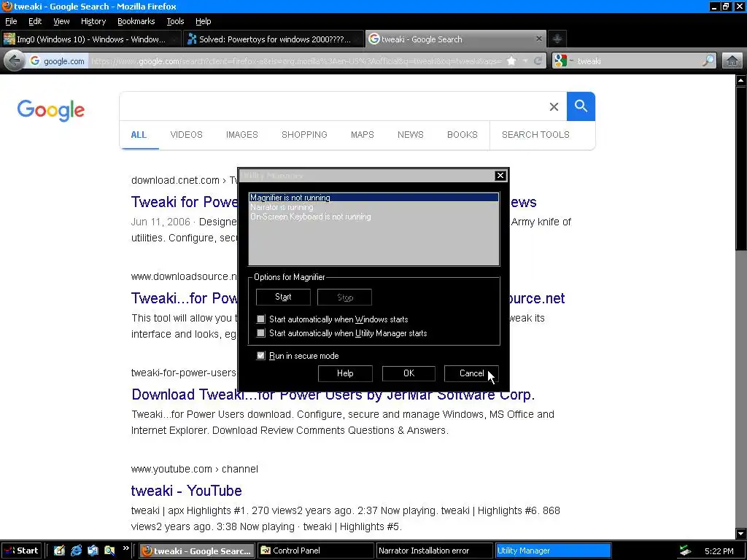
Task: Open 'Download Tweaki...for Power Users' result link
Action: click(333, 394)
